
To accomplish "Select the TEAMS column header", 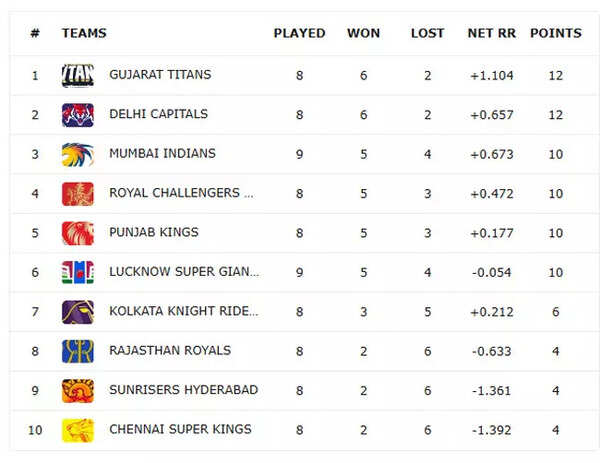I will tap(84, 33).
